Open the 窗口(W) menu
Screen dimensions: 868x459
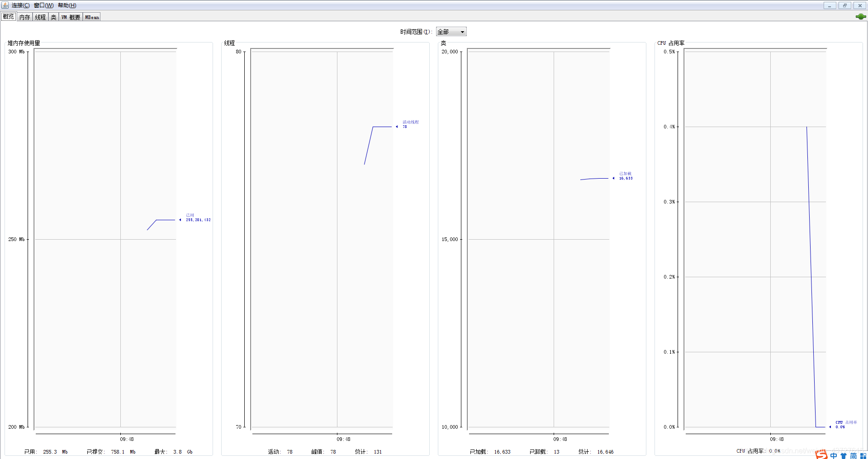[43, 5]
